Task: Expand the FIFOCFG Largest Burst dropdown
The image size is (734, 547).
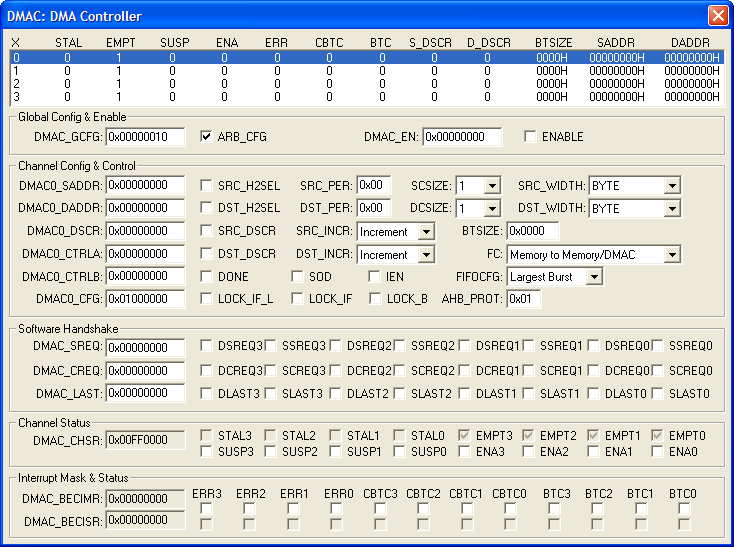Action: click(x=594, y=277)
